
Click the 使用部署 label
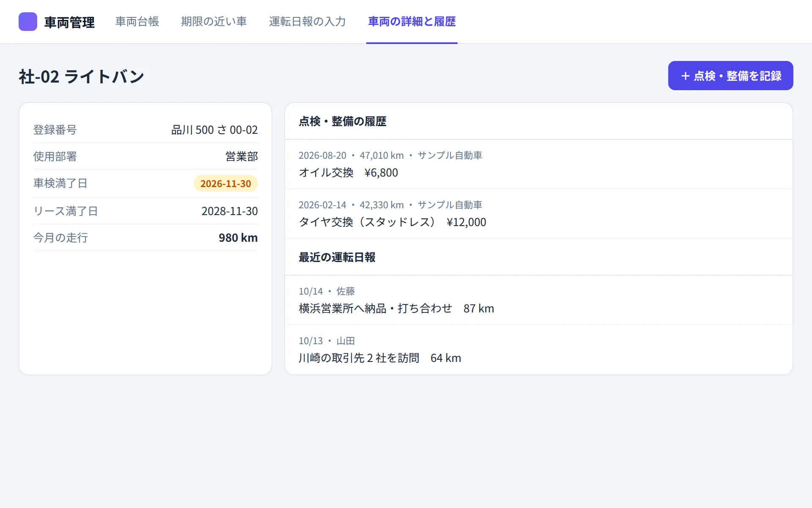tap(55, 157)
